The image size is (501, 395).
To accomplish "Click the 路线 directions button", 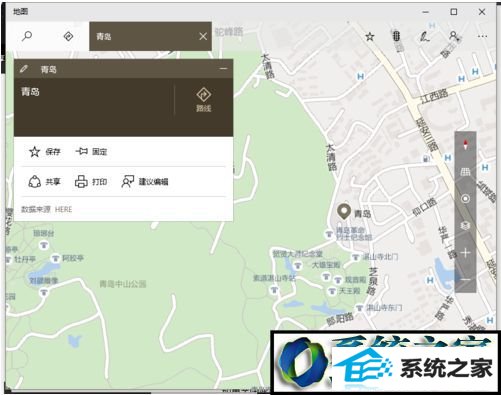I will point(203,100).
